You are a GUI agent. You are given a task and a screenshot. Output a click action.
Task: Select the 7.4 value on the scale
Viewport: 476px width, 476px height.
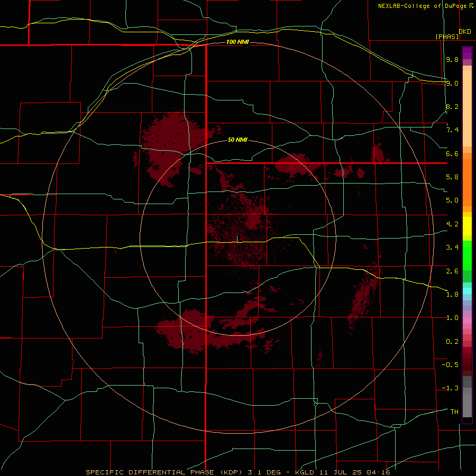tap(452, 130)
